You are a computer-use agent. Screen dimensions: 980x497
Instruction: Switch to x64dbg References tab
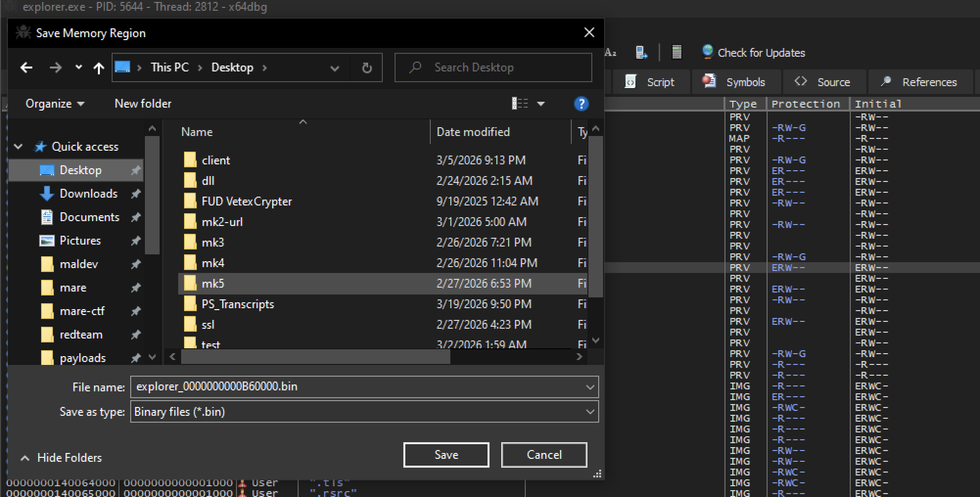click(x=920, y=82)
